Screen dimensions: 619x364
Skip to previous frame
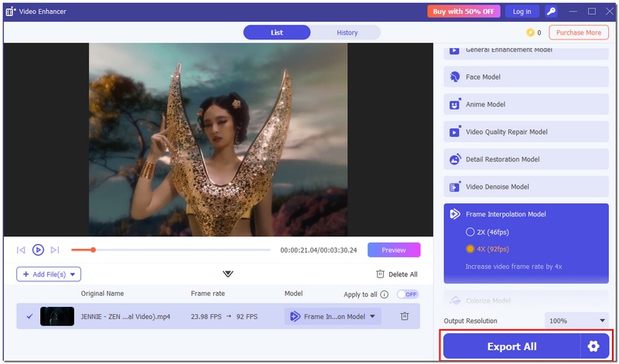[21, 250]
